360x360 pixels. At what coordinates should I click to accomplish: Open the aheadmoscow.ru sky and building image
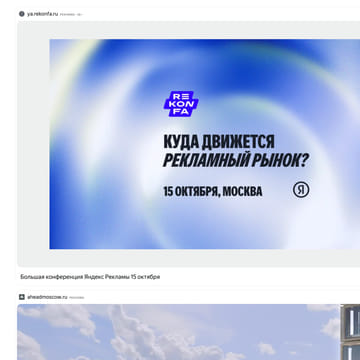coord(189,332)
